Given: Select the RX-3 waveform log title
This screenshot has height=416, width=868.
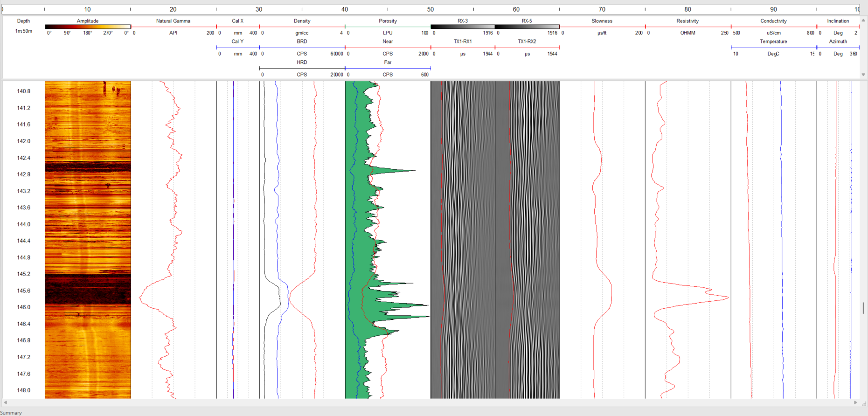Looking at the screenshot, I should click(462, 21).
